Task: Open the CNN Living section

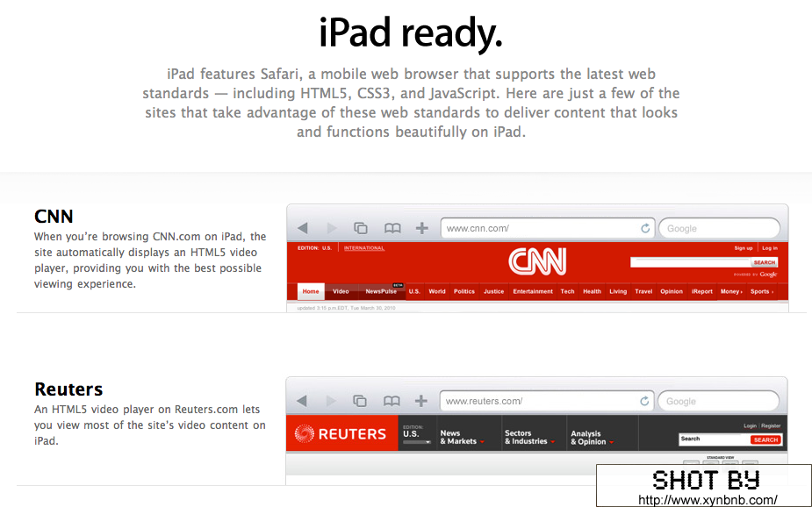Action: (618, 291)
